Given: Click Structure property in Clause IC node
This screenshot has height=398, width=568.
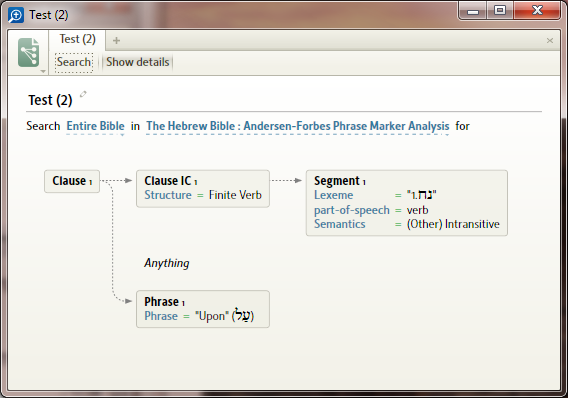Looking at the screenshot, I should (168, 195).
